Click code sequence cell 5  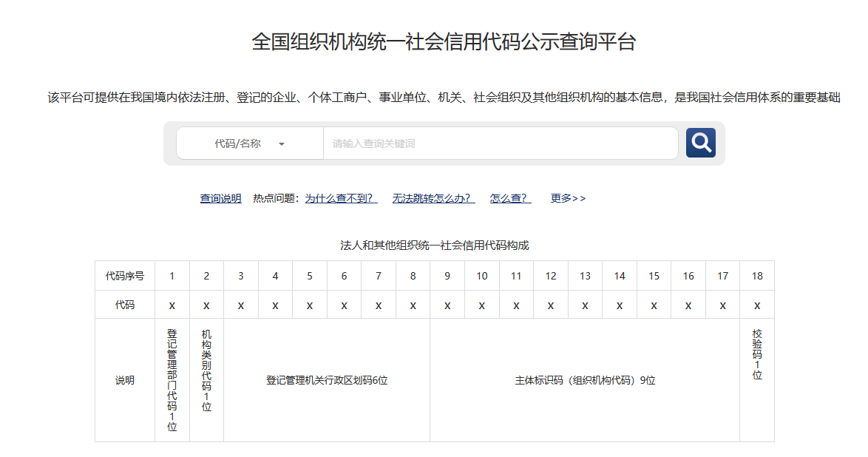310,276
